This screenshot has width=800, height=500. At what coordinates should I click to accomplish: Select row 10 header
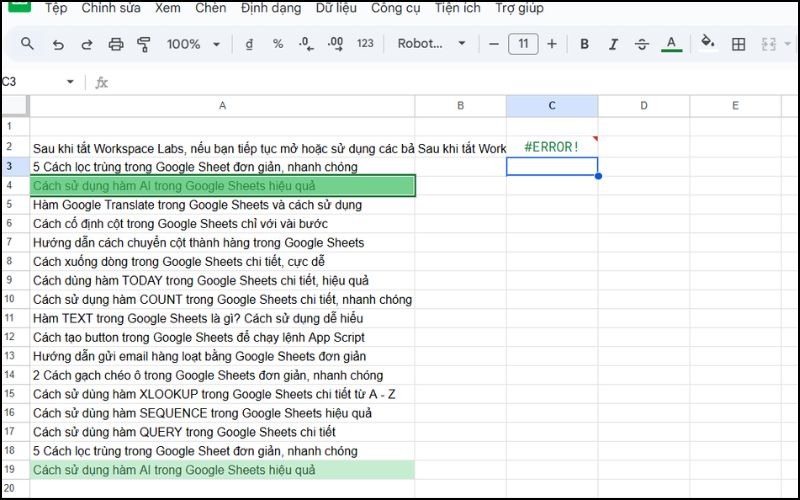pos(15,299)
